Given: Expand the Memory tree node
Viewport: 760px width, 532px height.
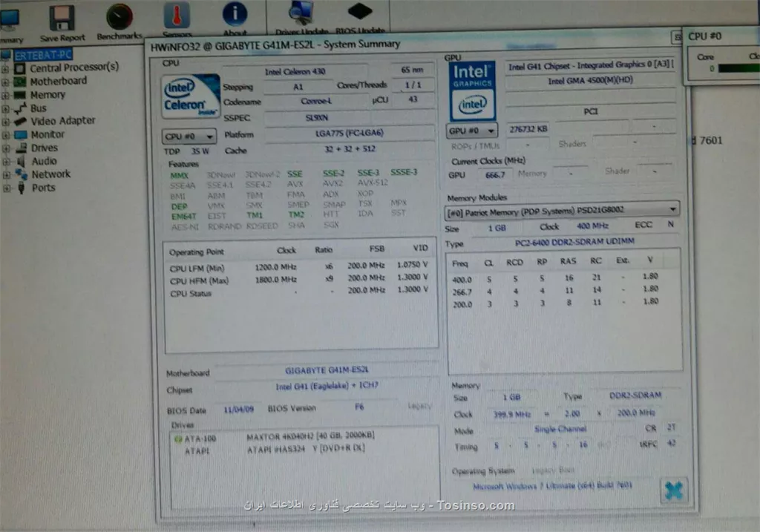Looking at the screenshot, I should (5, 96).
